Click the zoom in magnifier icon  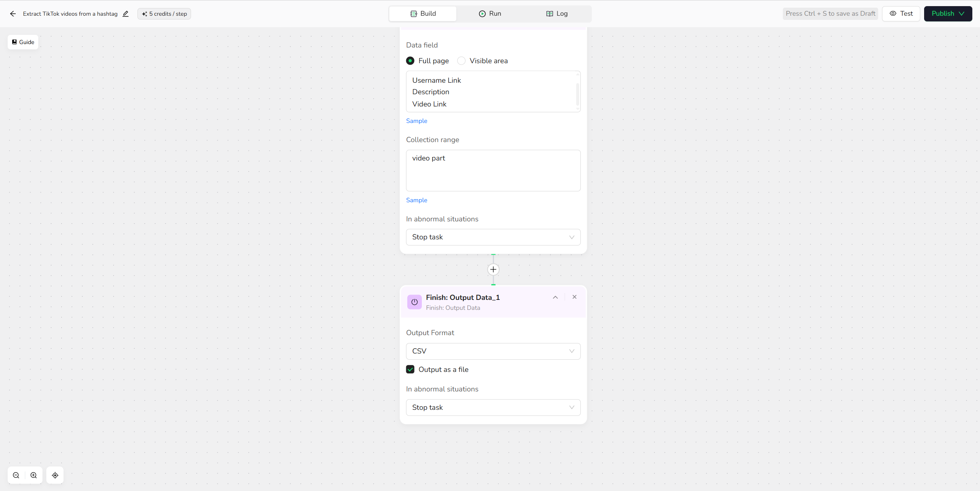coord(34,475)
